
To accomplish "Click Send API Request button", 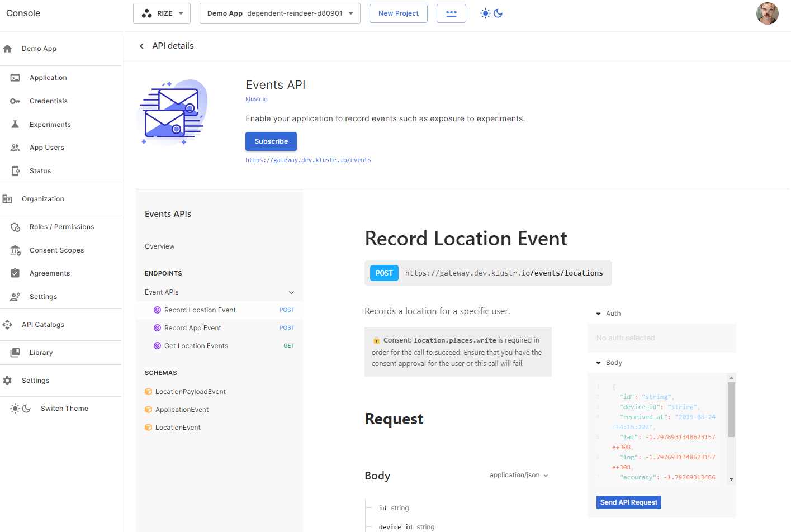I will point(628,502).
